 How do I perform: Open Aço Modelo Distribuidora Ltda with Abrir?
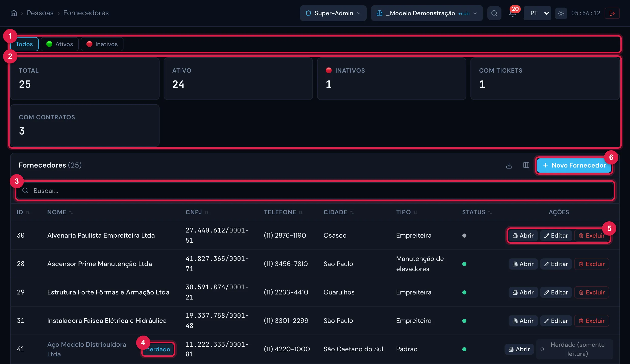click(519, 349)
